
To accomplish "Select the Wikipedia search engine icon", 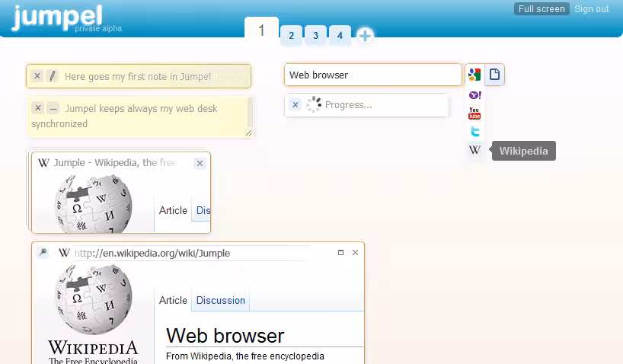I will [474, 150].
